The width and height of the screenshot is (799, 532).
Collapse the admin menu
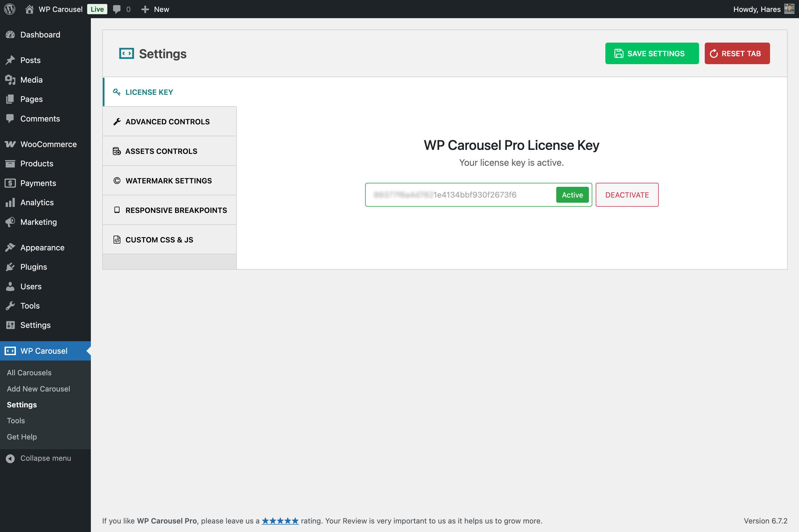(x=45, y=458)
